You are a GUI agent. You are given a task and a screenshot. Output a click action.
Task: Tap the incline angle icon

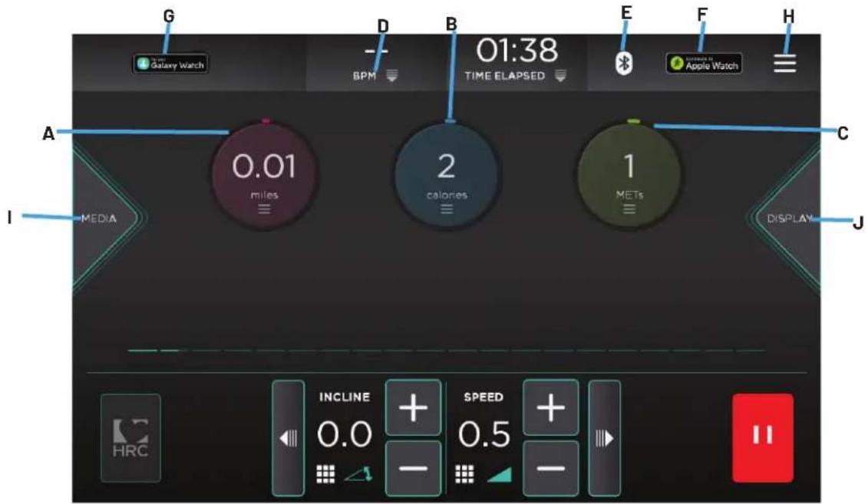click(358, 474)
